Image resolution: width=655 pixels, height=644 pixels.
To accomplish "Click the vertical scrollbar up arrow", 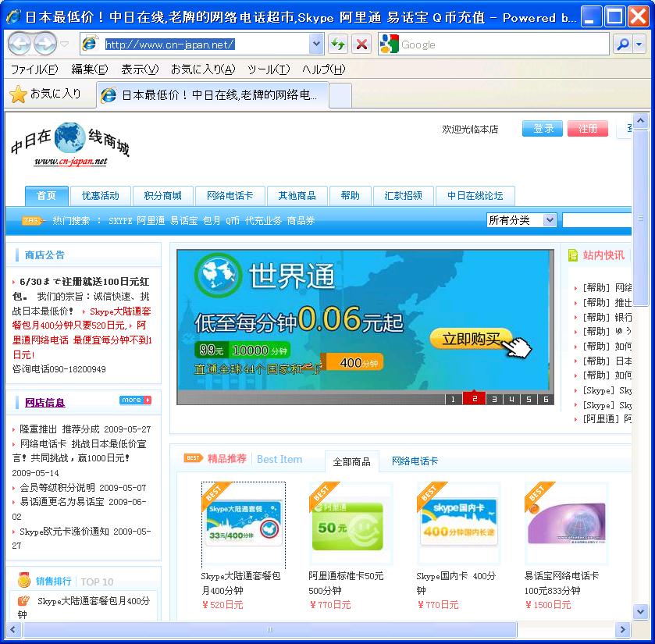I will tap(640, 121).
